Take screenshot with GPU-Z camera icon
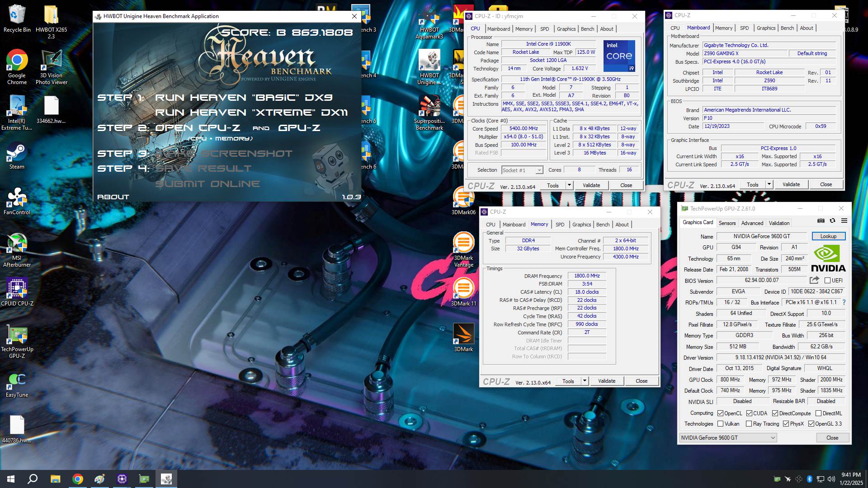 pos(821,221)
